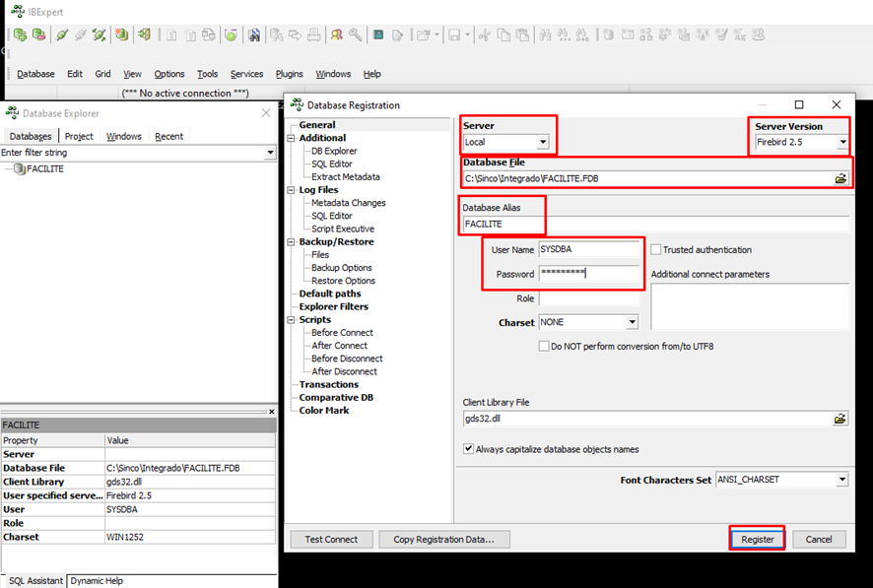
Task: Select Color Mark in the settings tree
Action: pos(324,411)
